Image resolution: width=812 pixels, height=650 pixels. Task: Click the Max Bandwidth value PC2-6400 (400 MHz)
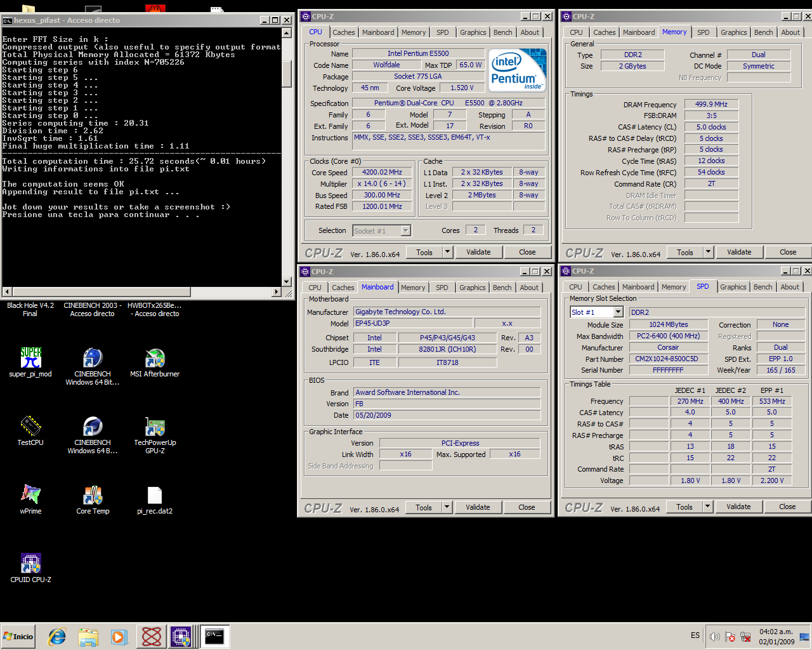668,336
